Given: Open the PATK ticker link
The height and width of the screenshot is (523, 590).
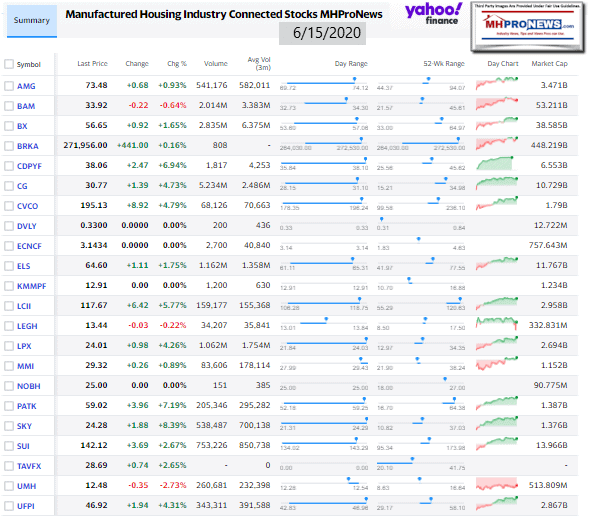Looking at the screenshot, I should click(x=27, y=406).
